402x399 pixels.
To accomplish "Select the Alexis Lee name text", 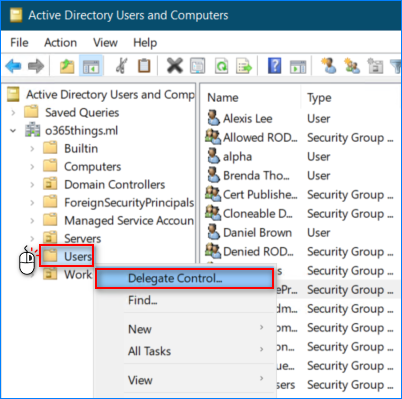I will click(248, 118).
